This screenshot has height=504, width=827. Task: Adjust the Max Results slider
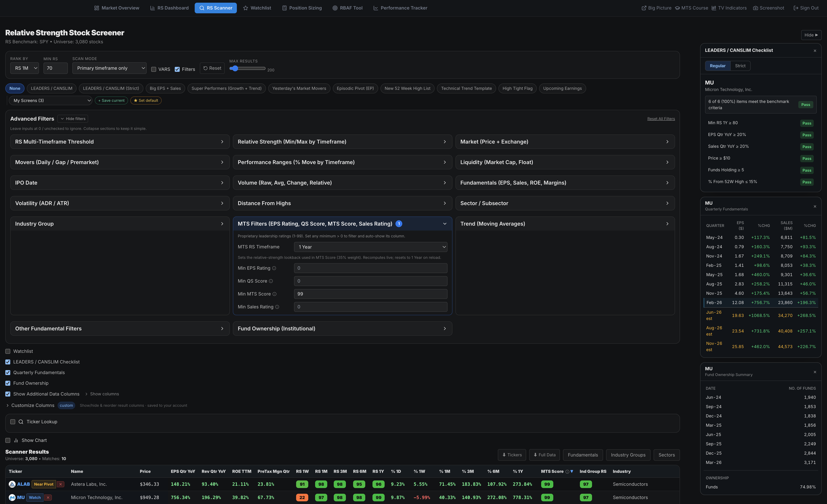click(x=247, y=68)
